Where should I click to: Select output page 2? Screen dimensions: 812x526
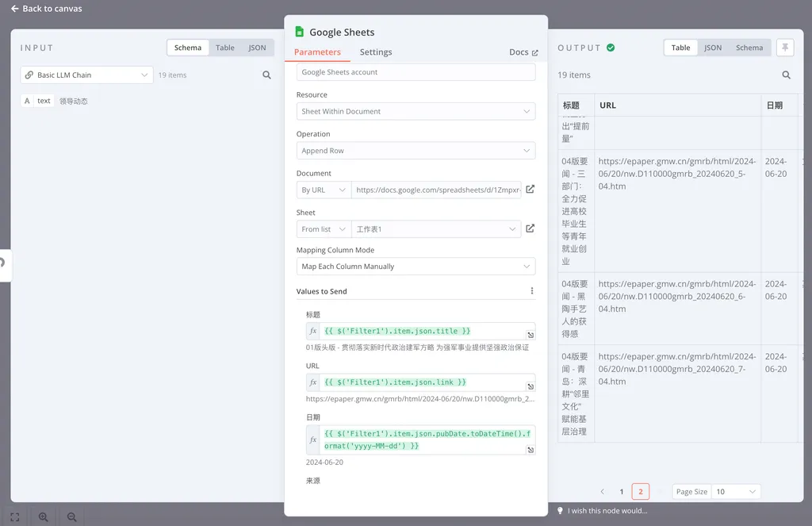[641, 492]
